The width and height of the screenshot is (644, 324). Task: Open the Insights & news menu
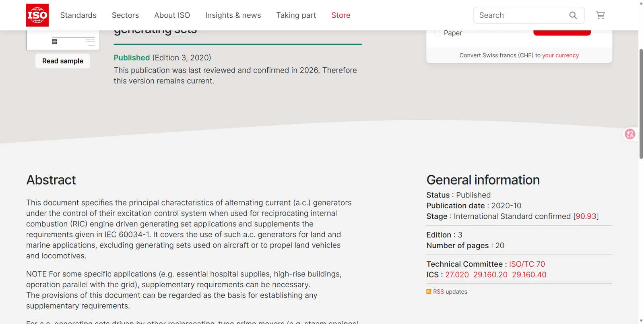[233, 15]
